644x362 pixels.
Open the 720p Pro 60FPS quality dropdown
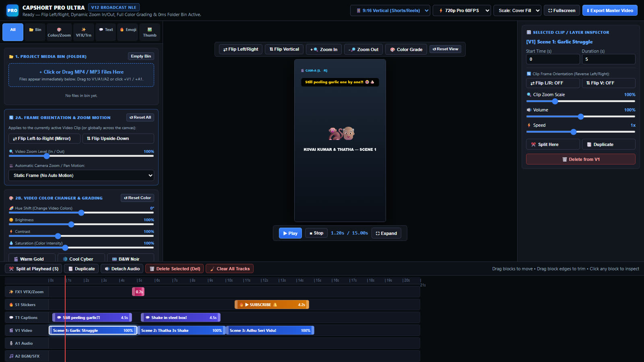coord(462,10)
